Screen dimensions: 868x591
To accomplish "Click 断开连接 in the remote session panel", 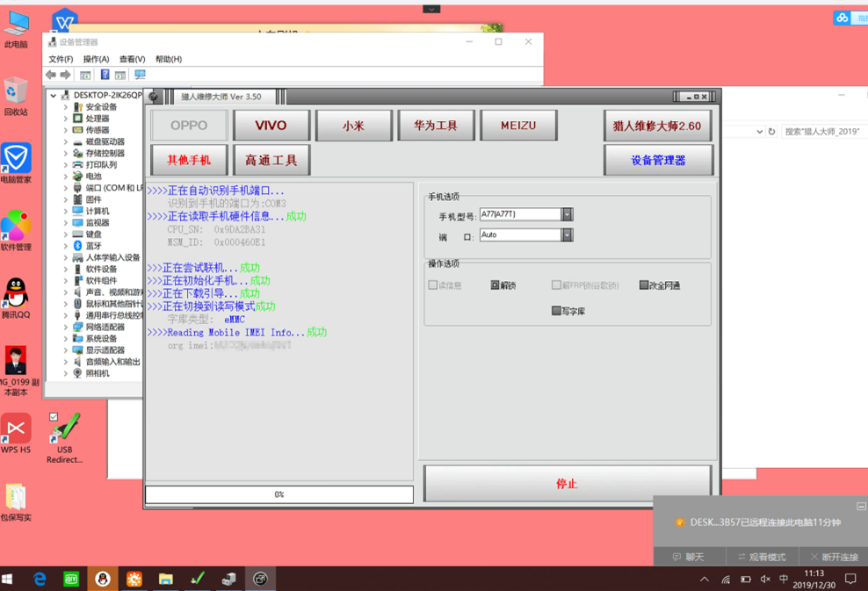I will (833, 557).
